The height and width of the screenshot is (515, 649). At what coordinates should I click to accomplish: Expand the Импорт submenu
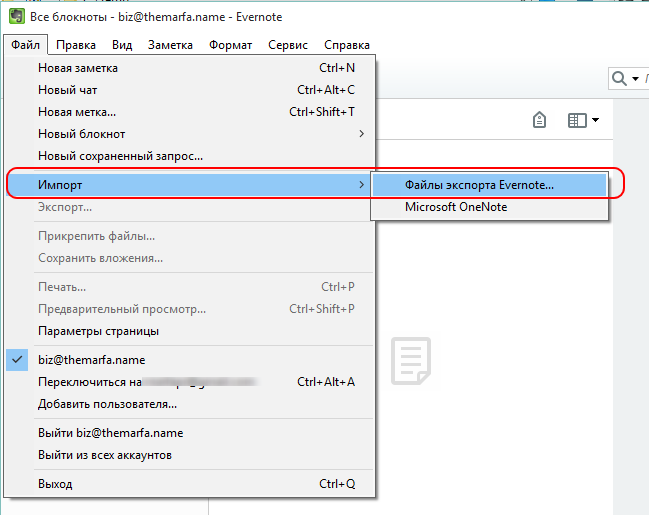(190, 185)
